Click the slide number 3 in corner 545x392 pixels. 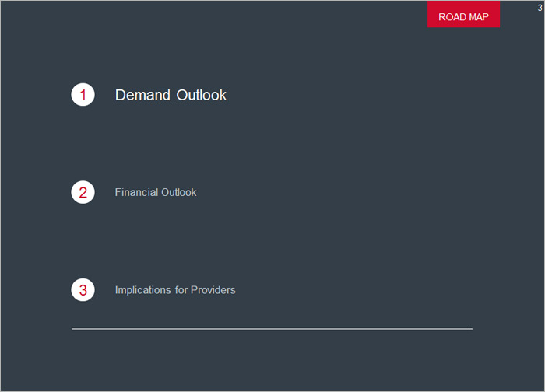(x=540, y=8)
